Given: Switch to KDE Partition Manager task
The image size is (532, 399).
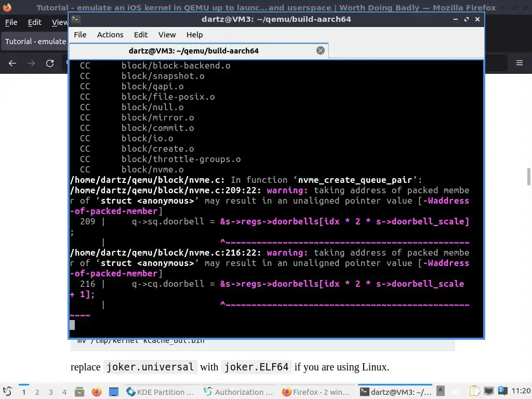Looking at the screenshot, I should (x=161, y=392).
